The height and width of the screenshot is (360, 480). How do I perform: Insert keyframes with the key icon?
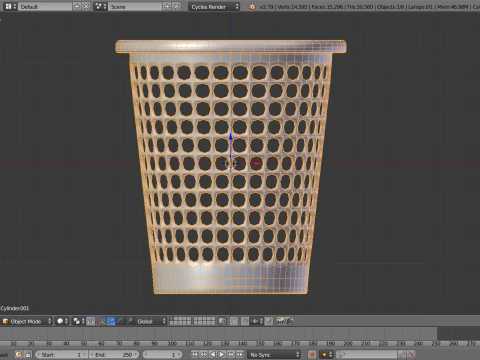tap(402, 354)
